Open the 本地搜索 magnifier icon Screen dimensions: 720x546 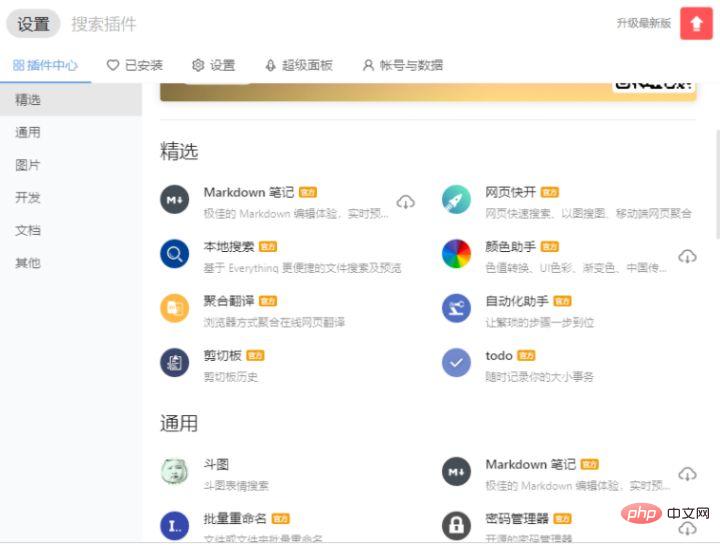174,254
